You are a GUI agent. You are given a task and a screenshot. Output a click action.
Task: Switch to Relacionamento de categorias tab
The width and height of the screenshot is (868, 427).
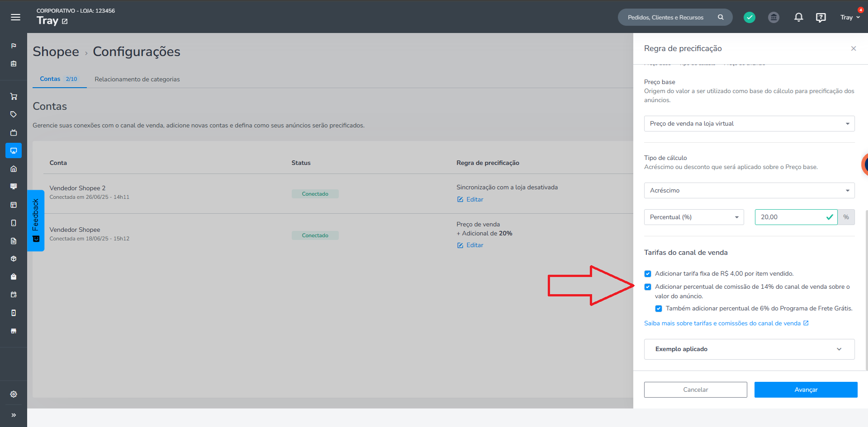pos(137,79)
